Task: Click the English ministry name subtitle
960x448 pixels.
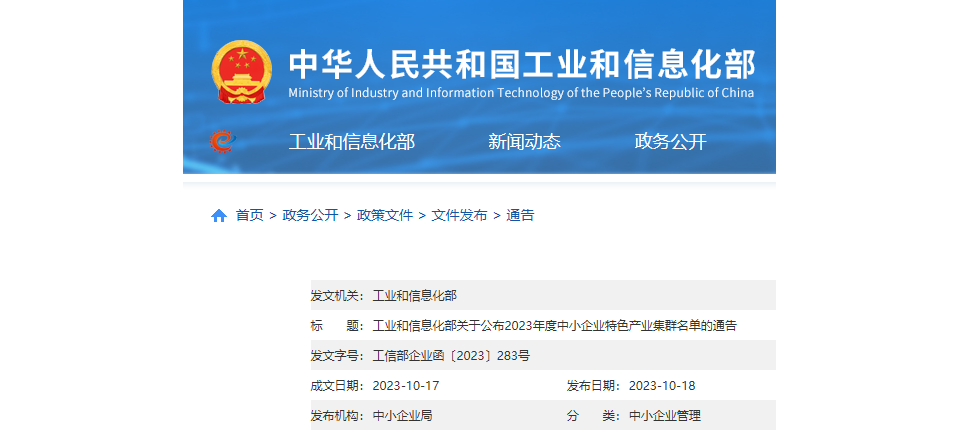Action: click(521, 93)
